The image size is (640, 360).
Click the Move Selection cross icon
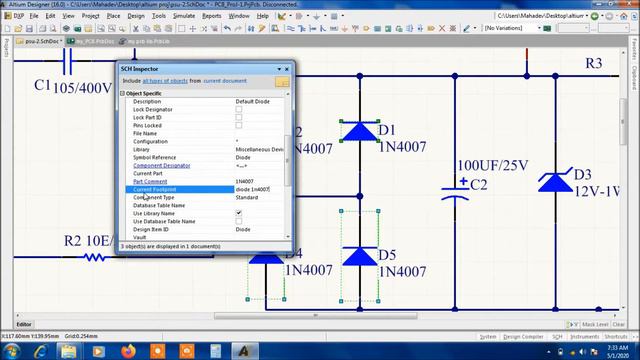(x=193, y=29)
